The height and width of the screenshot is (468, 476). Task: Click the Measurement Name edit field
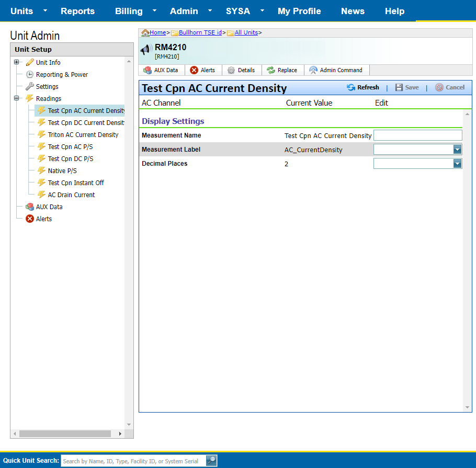click(417, 135)
